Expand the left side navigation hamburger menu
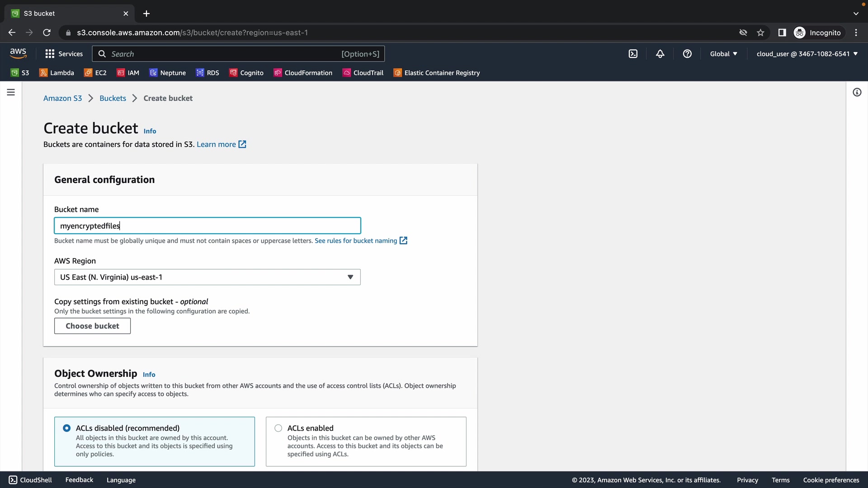The image size is (868, 488). pyautogui.click(x=11, y=92)
